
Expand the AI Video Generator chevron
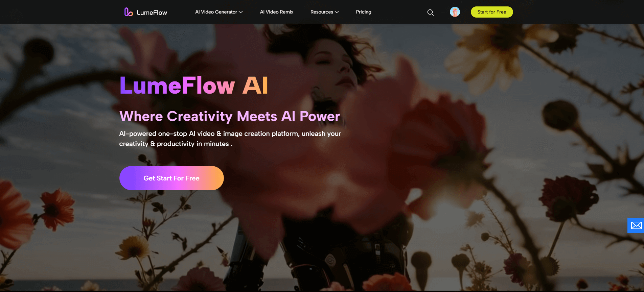coord(241,12)
